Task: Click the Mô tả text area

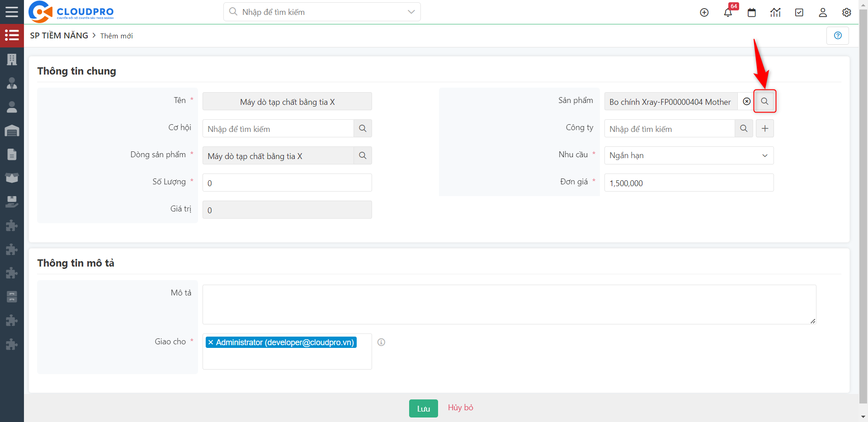Action: click(x=509, y=305)
